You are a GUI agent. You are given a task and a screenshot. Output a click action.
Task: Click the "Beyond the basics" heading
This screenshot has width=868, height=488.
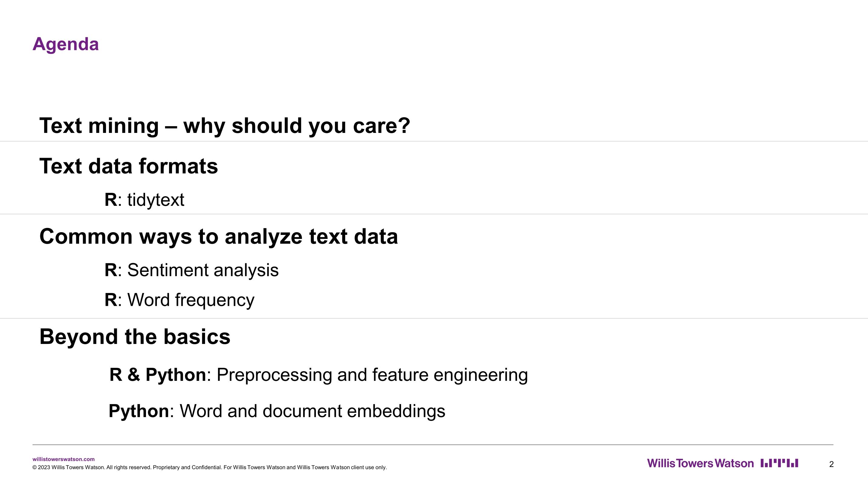135,336
